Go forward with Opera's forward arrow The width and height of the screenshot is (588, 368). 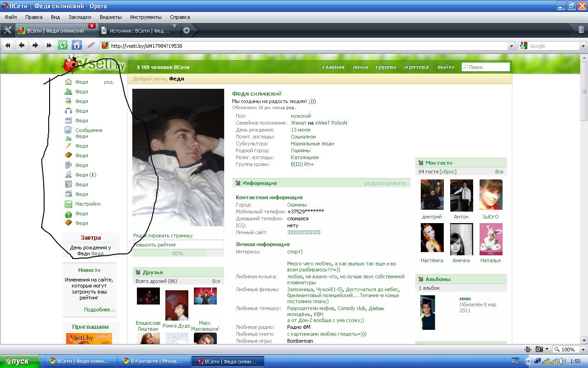click(35, 45)
